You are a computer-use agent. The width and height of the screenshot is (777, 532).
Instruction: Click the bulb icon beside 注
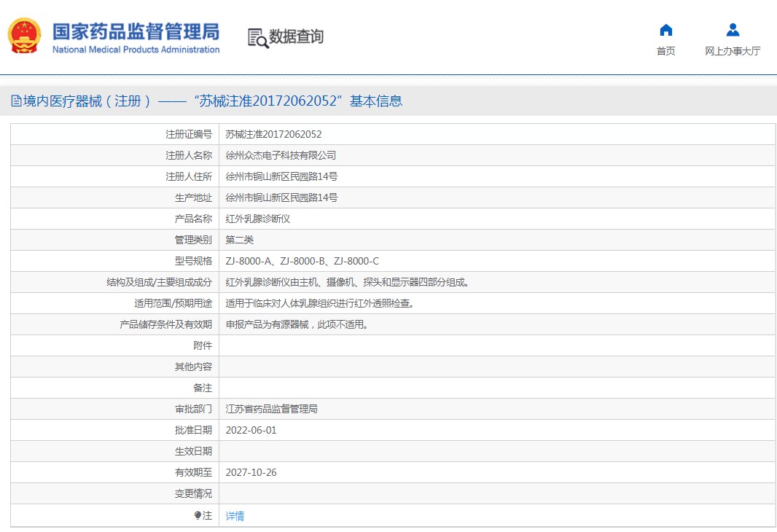click(x=198, y=515)
